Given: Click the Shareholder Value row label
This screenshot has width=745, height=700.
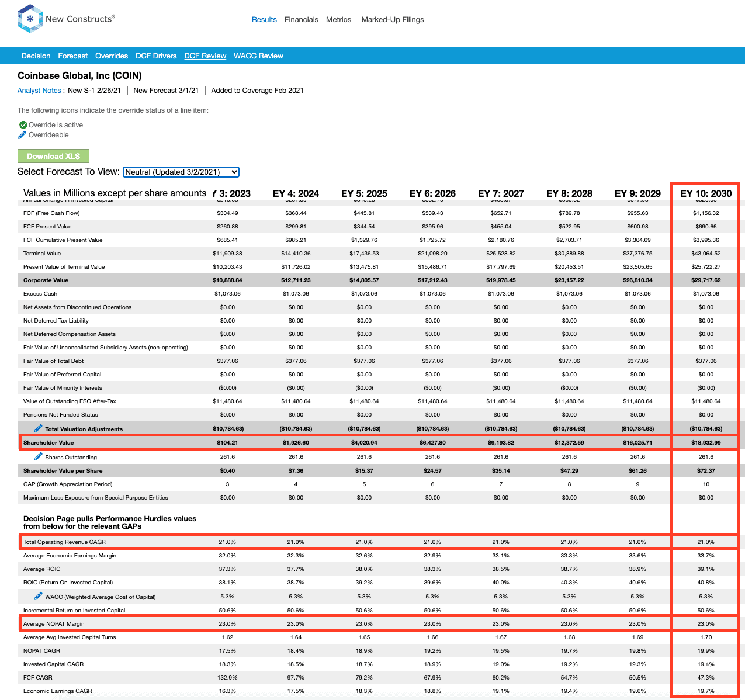Looking at the screenshot, I should 48,443.
